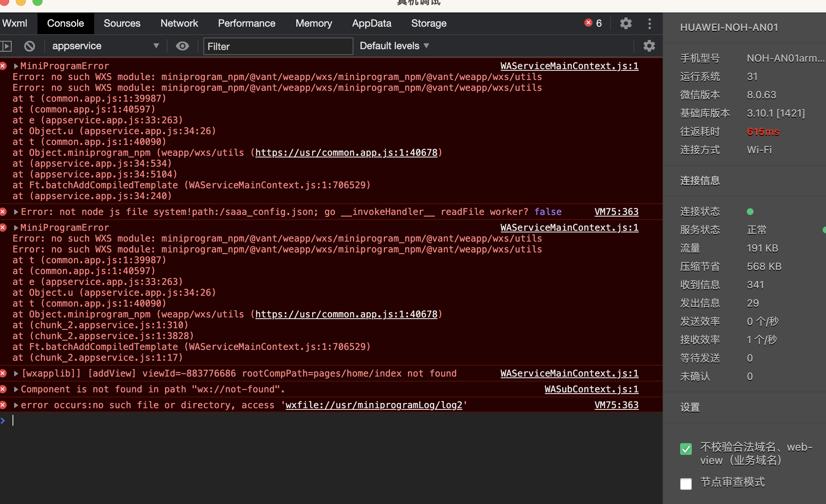The height and width of the screenshot is (504, 826).
Task: Open console settings gear beside filter bar
Action: pyautogui.click(x=649, y=46)
